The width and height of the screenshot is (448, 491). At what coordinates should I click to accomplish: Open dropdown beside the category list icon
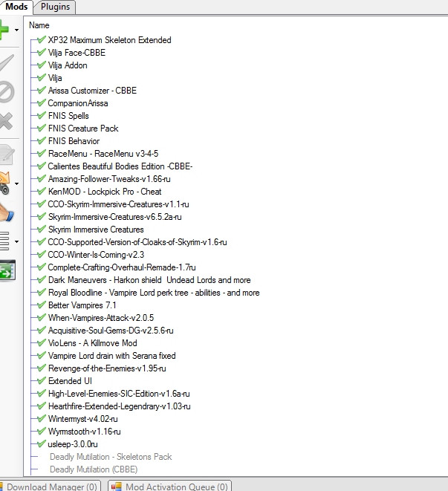[16, 241]
